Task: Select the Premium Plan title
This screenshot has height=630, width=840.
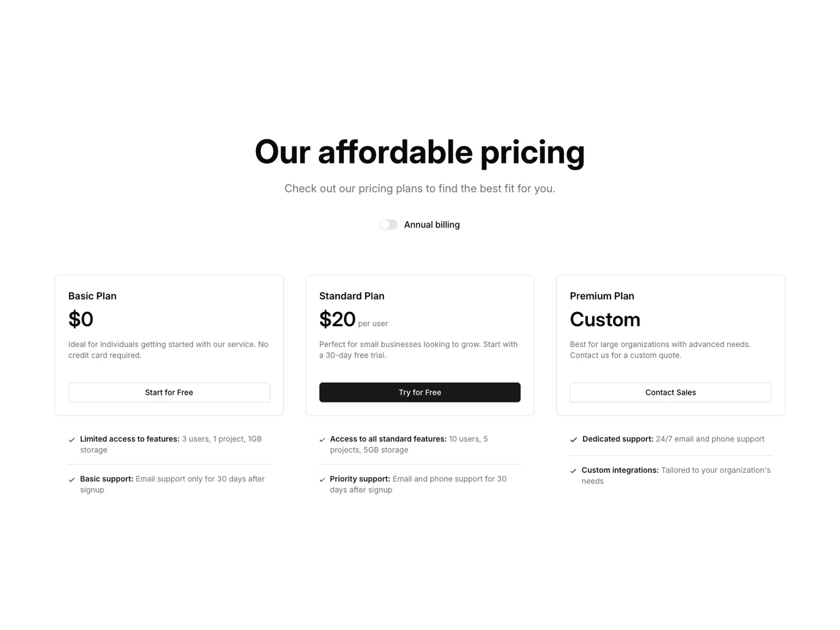Action: pyautogui.click(x=602, y=296)
